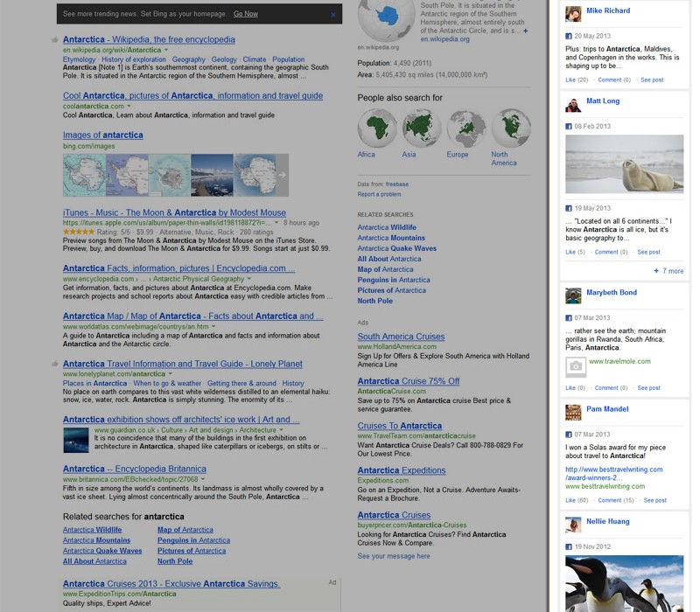Click thumbs-up icon beside Wikipedia result
700x612 pixels.
tap(55, 40)
